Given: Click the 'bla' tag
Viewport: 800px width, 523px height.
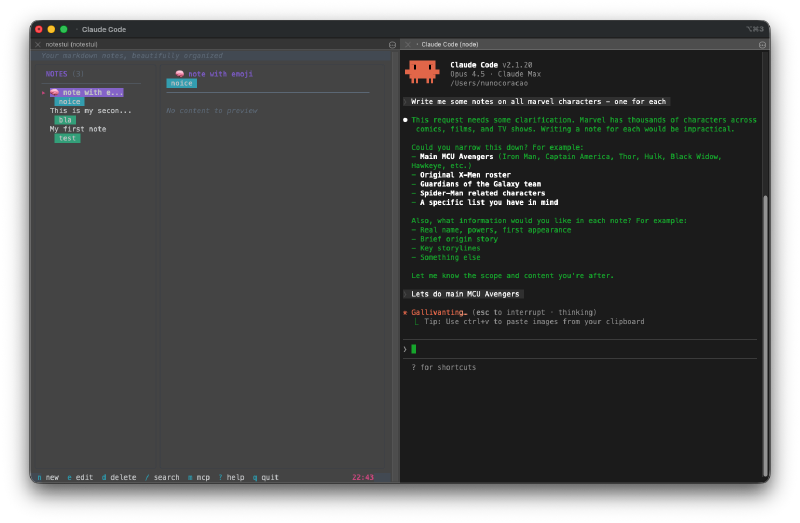Looking at the screenshot, I should 65,120.
